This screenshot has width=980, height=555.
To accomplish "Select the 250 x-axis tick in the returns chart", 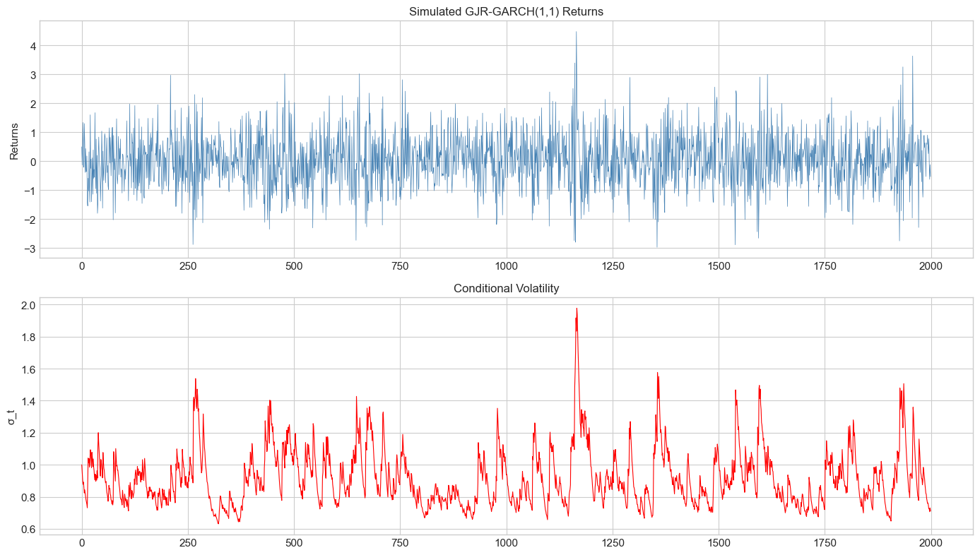I will coord(188,266).
